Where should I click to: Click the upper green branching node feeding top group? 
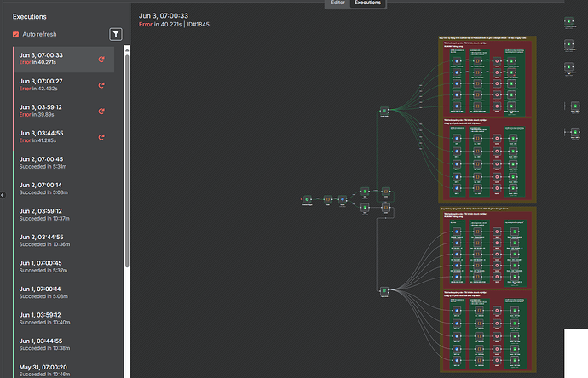click(x=384, y=111)
